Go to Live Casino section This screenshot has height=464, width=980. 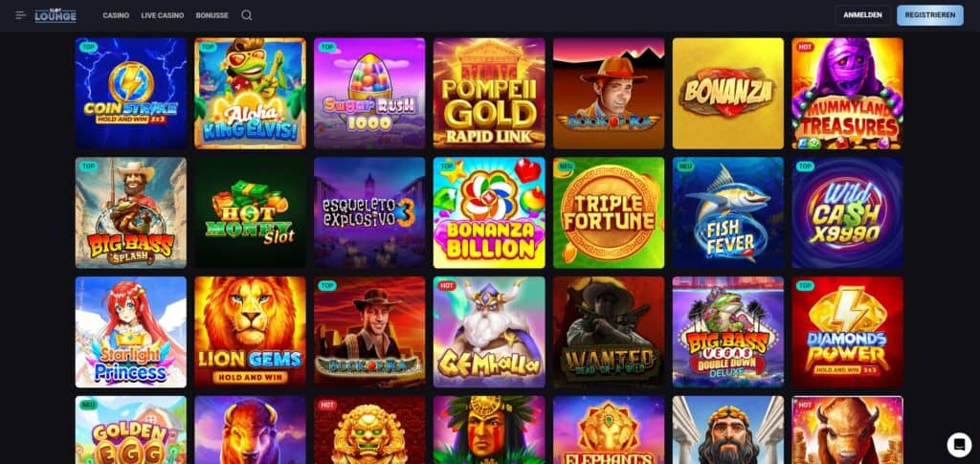coord(163,15)
